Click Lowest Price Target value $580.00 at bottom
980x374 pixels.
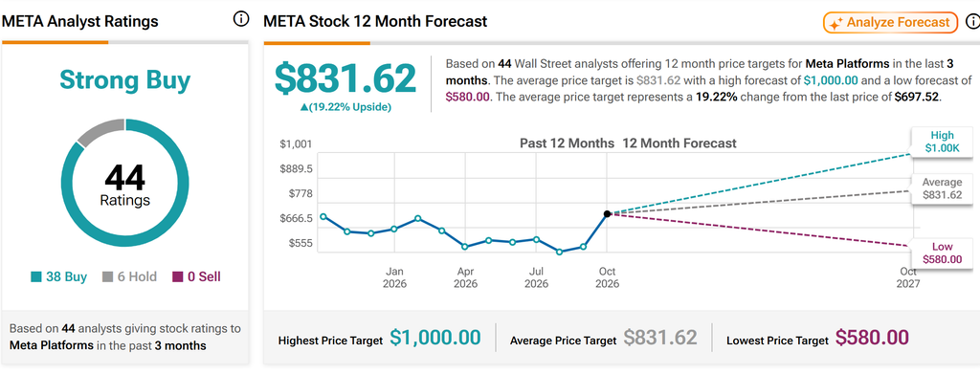tap(872, 338)
